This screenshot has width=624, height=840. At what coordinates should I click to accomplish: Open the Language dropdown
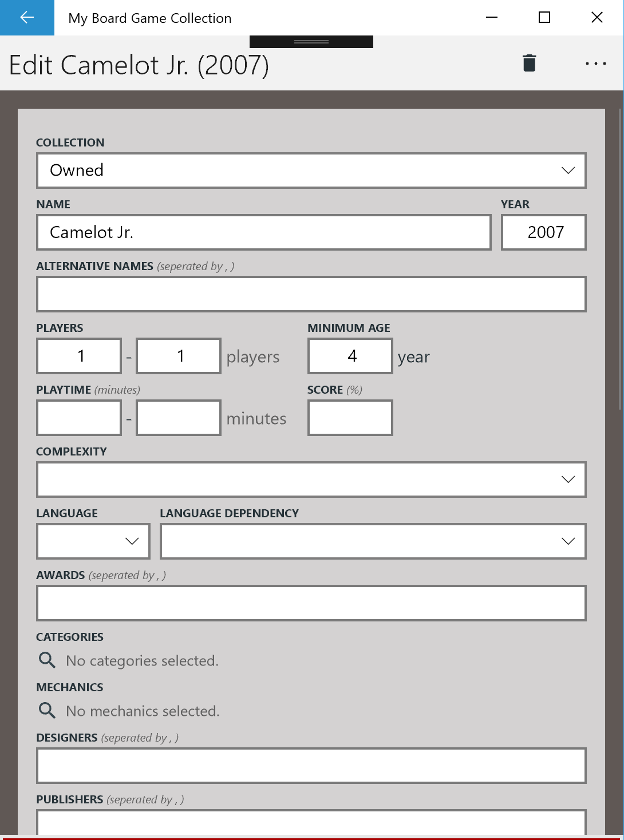[x=93, y=541]
